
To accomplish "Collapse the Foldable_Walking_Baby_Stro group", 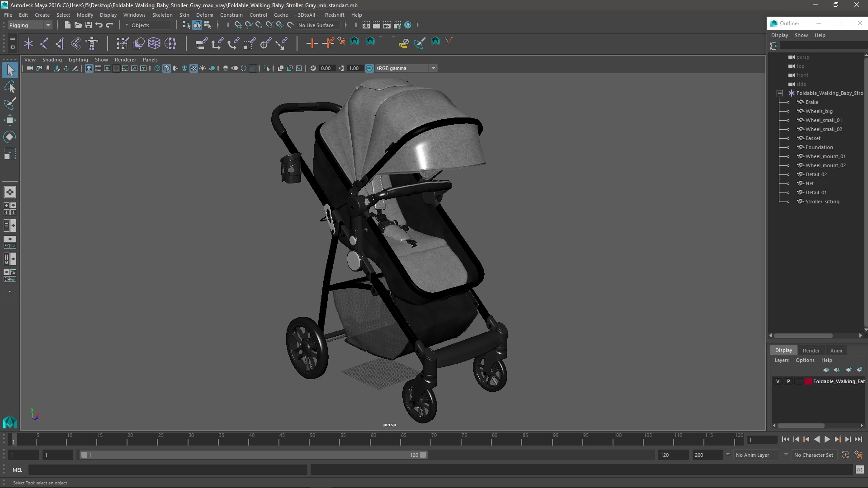I will [x=780, y=93].
